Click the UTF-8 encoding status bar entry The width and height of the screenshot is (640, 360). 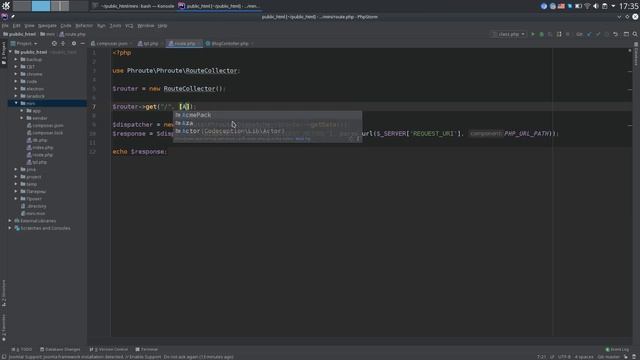tap(564, 357)
